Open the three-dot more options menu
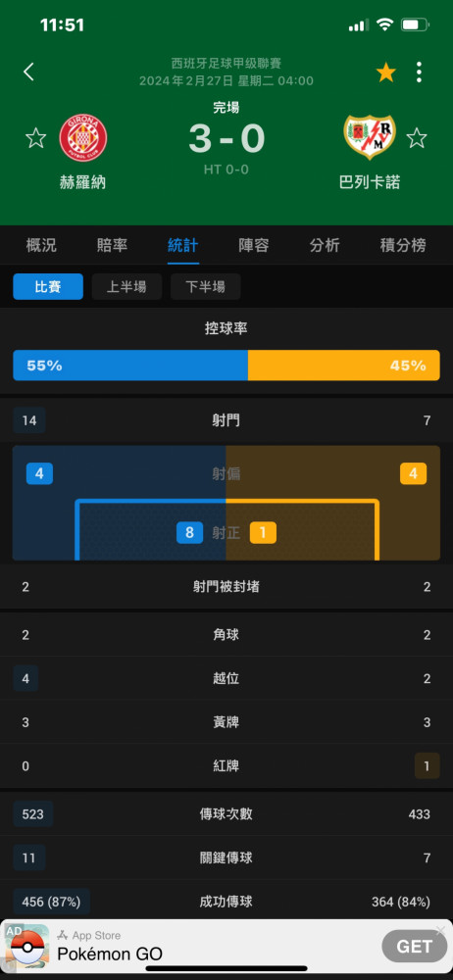 tap(419, 73)
